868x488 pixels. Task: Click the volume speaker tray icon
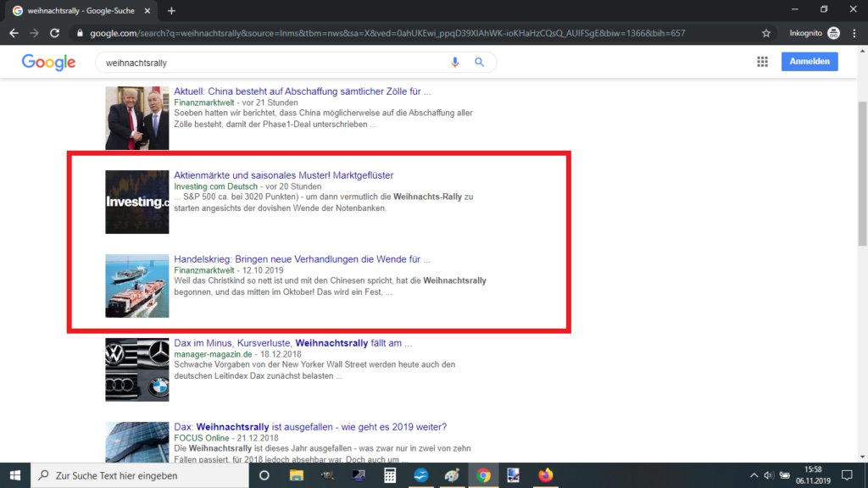click(768, 475)
